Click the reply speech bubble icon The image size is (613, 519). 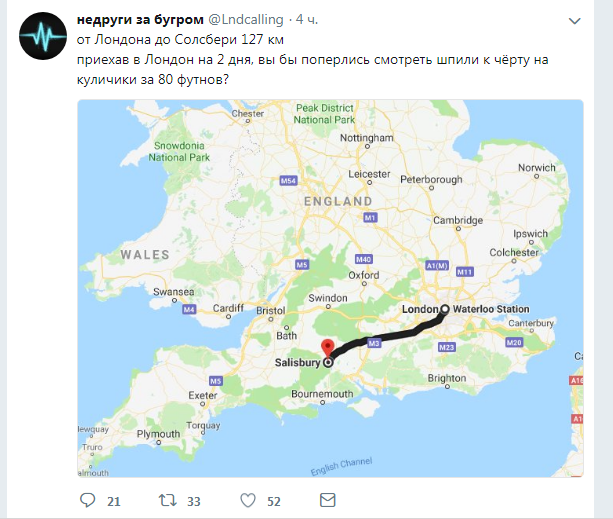(88, 500)
